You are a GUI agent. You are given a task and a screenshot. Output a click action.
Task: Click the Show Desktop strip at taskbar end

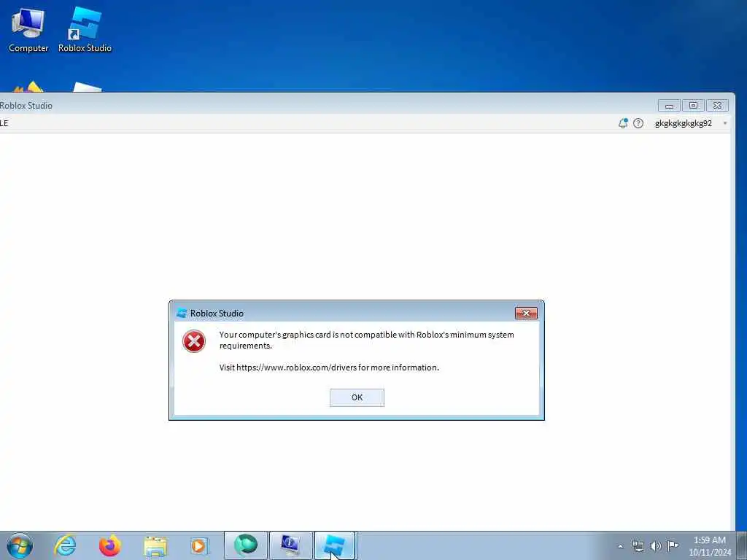pos(742,545)
